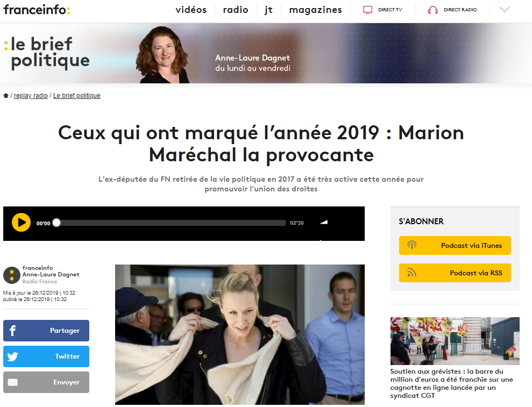
Task: Go to jt section in navigation
Action: (x=269, y=10)
